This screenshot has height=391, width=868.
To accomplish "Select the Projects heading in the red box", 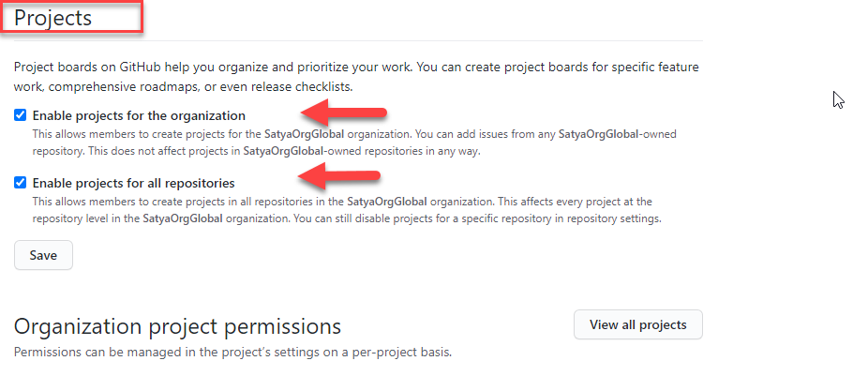I will coord(53,18).
